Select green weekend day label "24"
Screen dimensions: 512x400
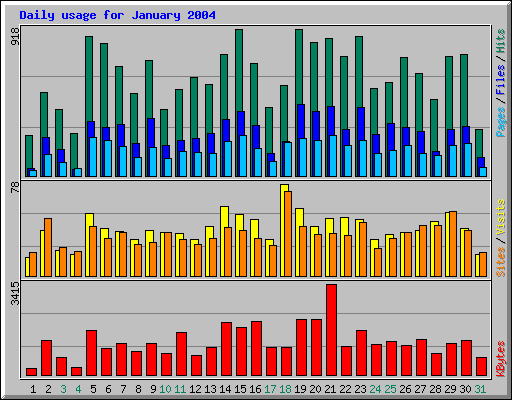375,389
